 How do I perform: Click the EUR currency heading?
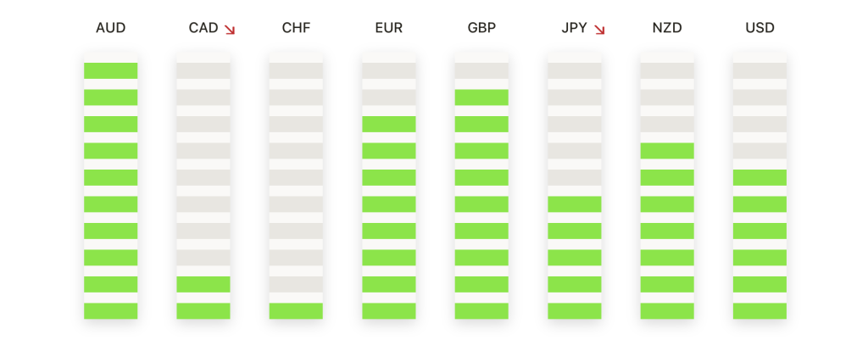388,28
